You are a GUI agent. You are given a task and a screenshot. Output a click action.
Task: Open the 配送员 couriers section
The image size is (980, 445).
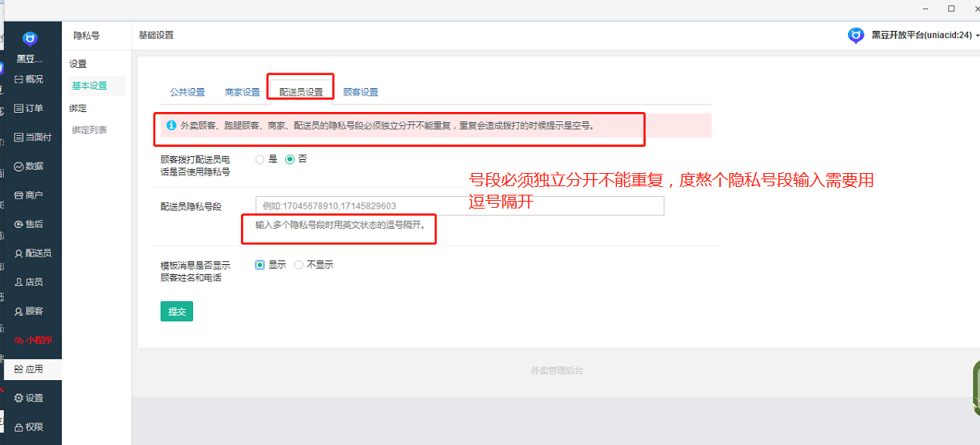pos(32,253)
